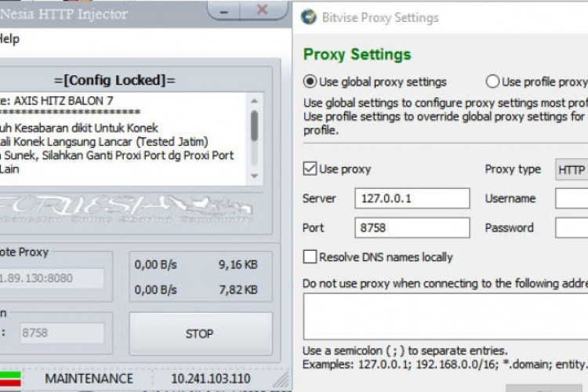Click the Port field showing 8758 in Bitvise
Viewport: 588px width, 392px height.
412,227
